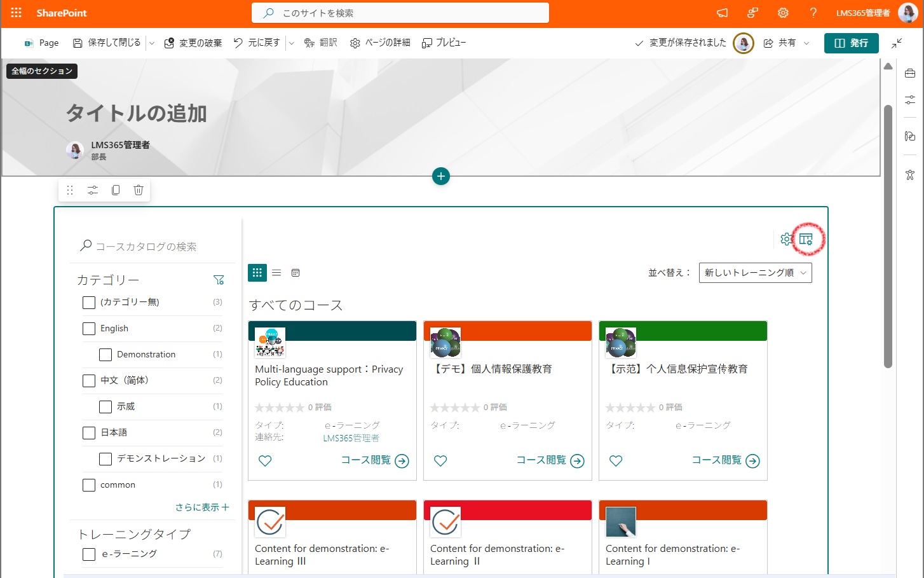This screenshot has width=924, height=578.
Task: Switch to grid tile view
Action: 257,273
